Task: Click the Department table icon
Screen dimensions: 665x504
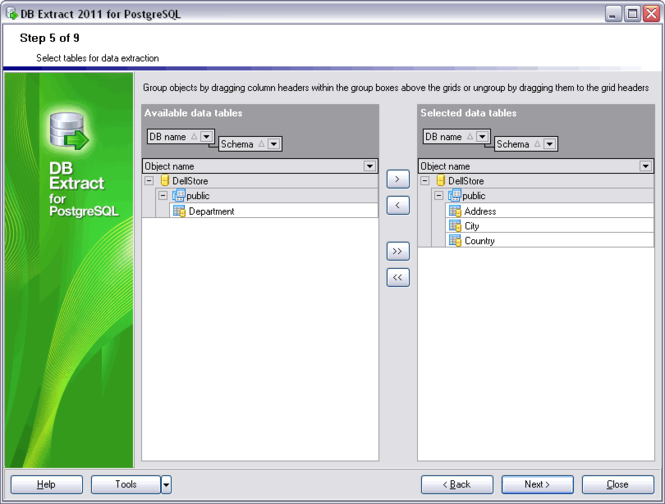Action: pos(179,211)
